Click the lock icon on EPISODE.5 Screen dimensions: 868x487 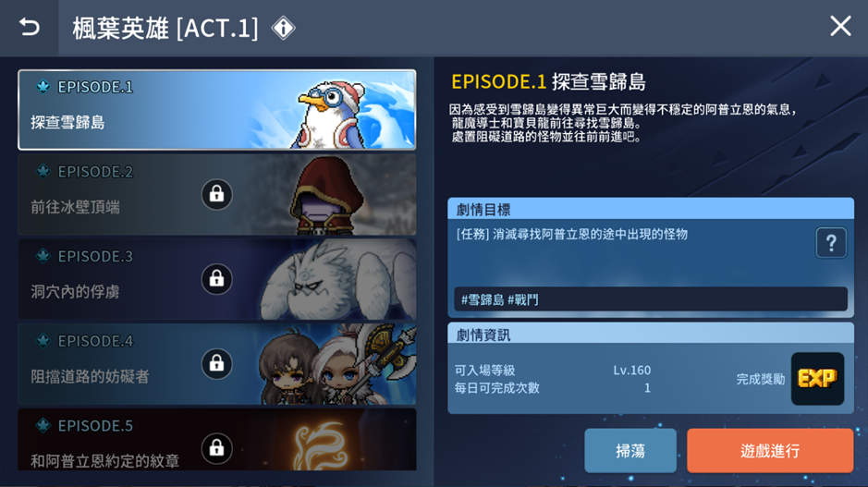[x=216, y=447]
